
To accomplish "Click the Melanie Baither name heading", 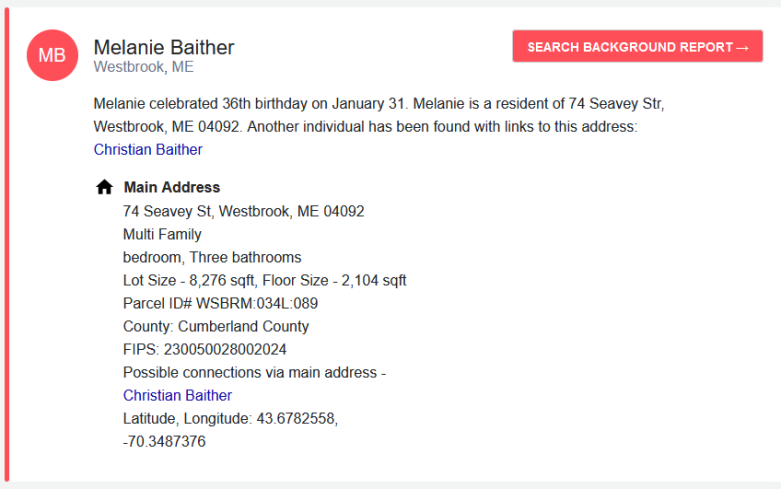I will coord(164,47).
